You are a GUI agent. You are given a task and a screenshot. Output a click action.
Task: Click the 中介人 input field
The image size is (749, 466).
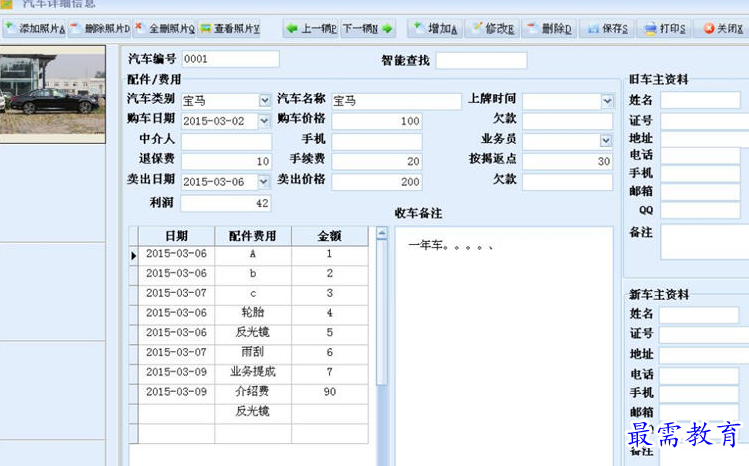pyautogui.click(x=226, y=142)
